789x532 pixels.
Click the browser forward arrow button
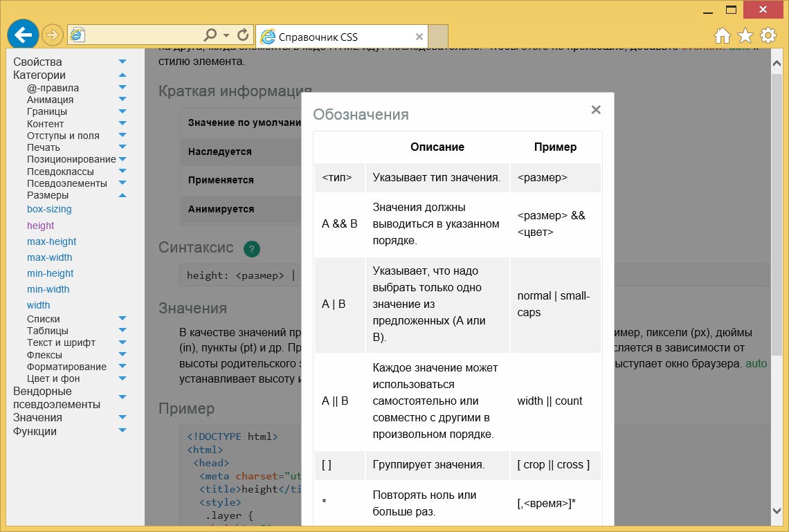(x=52, y=35)
